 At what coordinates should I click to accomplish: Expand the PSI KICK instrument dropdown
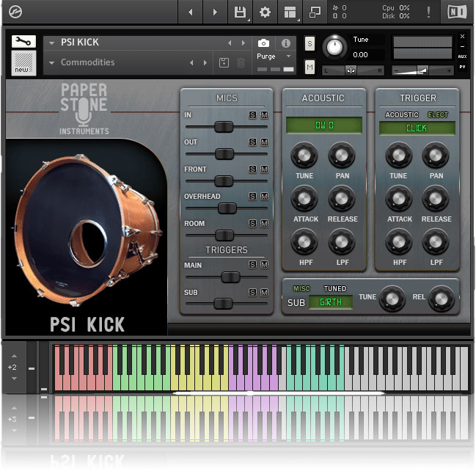[x=52, y=43]
